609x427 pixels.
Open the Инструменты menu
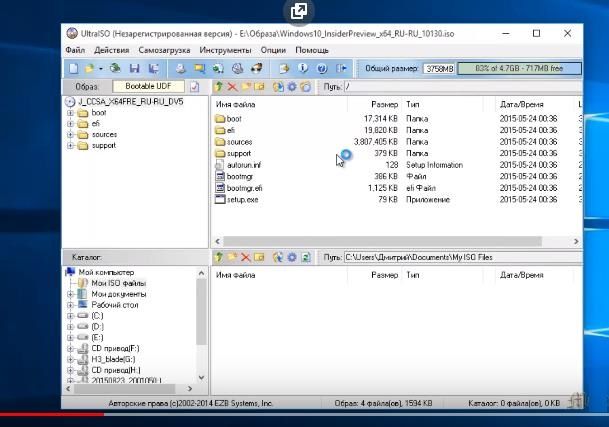point(225,50)
